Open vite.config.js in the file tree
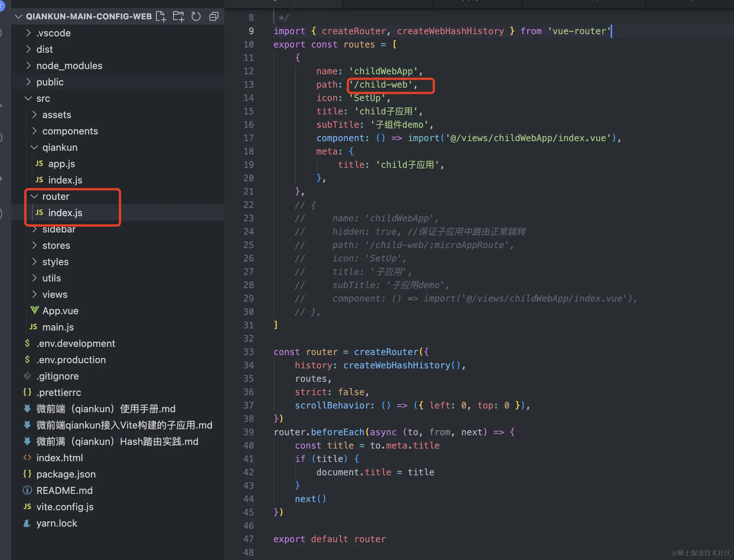Viewport: 734px width, 560px height. click(65, 507)
